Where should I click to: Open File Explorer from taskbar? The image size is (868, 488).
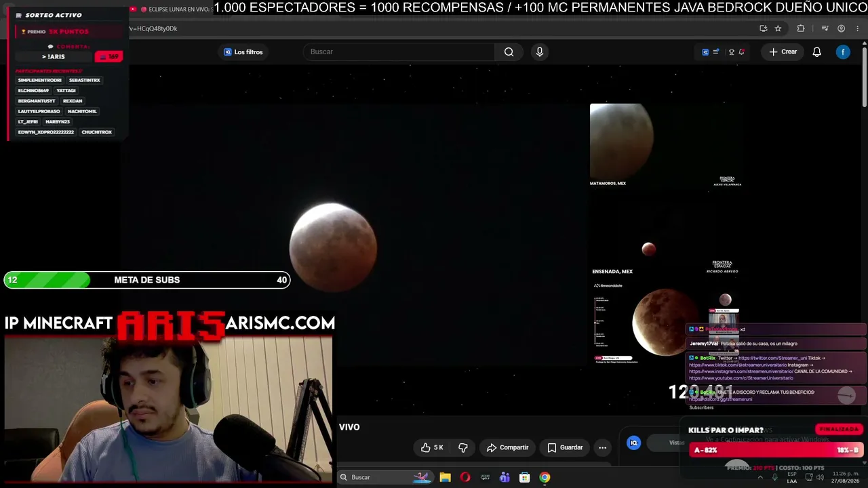(445, 477)
